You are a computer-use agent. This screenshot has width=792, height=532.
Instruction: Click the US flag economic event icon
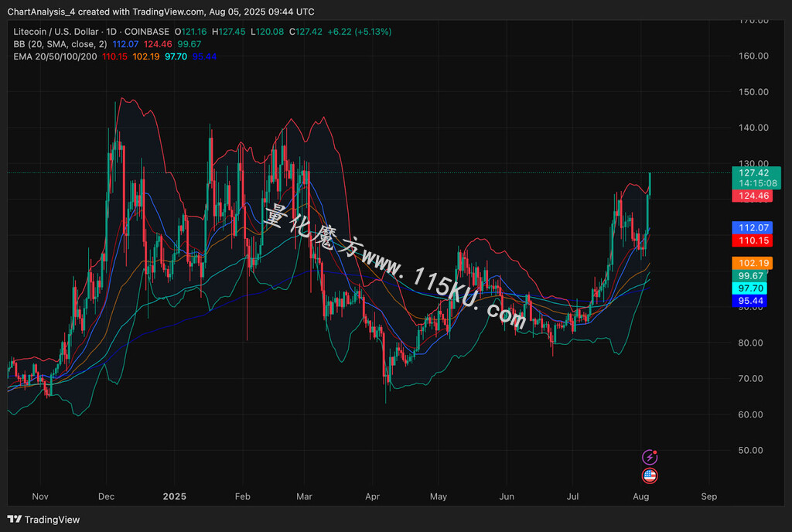click(650, 476)
